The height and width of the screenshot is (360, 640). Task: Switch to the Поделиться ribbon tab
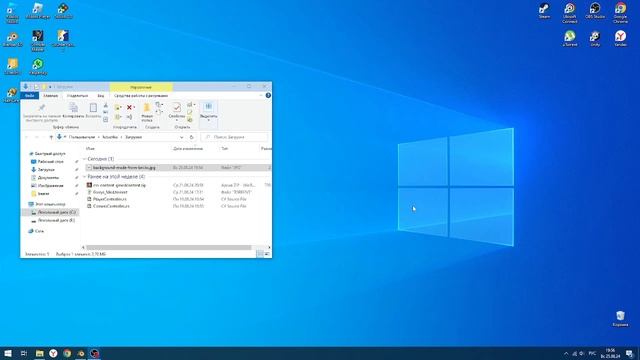[x=77, y=96]
